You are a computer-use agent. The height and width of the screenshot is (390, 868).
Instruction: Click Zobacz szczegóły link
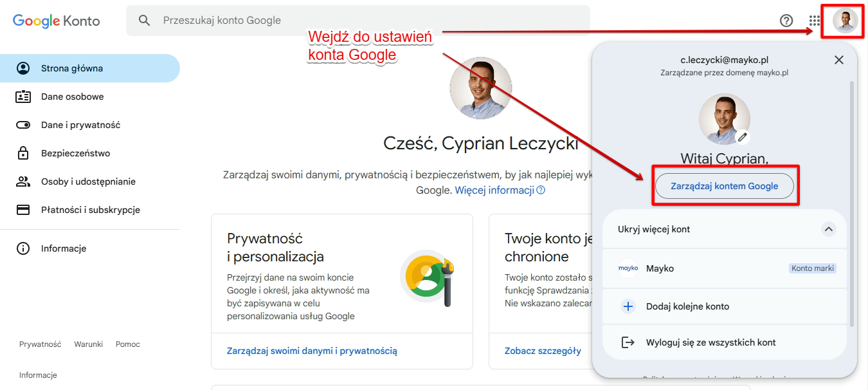(543, 351)
